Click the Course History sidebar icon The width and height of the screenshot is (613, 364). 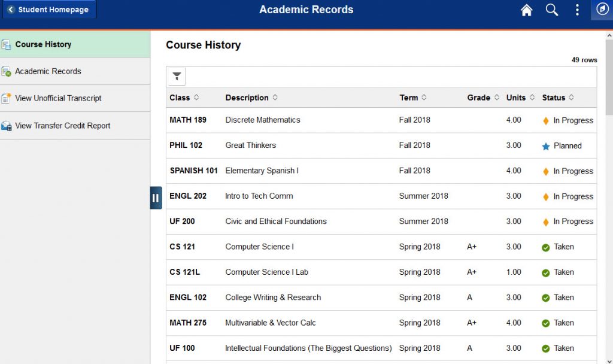click(6, 44)
